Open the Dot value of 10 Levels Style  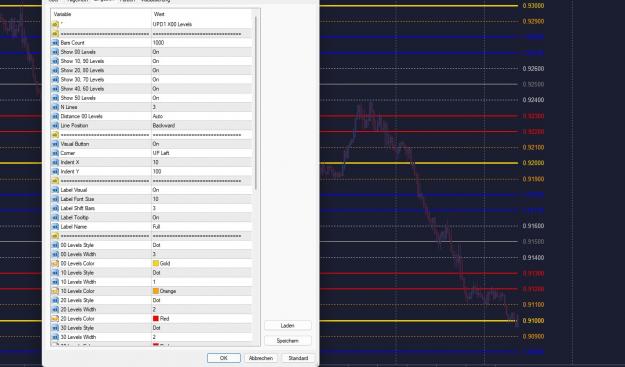[156, 273]
